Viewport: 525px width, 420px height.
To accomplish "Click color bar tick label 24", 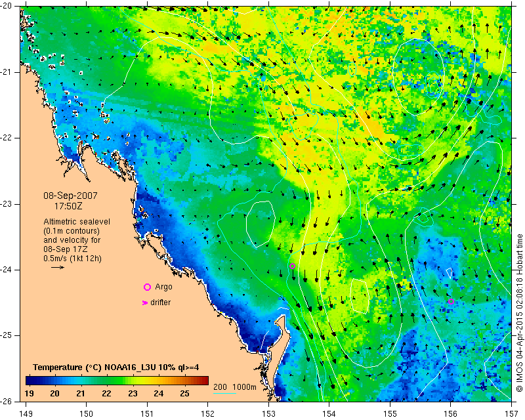I will point(159,393).
